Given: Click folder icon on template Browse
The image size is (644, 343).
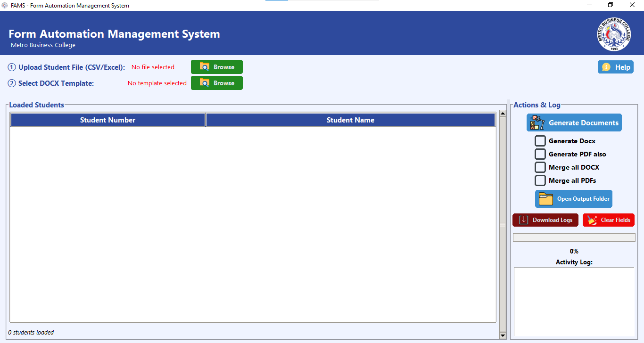Looking at the screenshot, I should 205,83.
